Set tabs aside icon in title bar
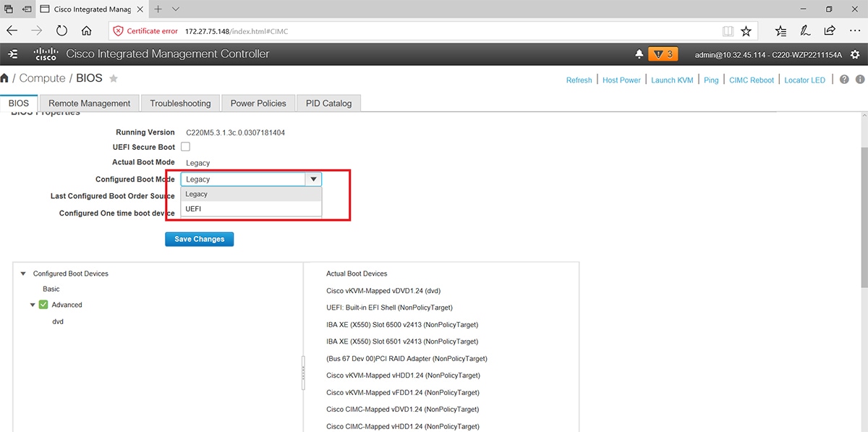868x432 pixels. point(27,9)
